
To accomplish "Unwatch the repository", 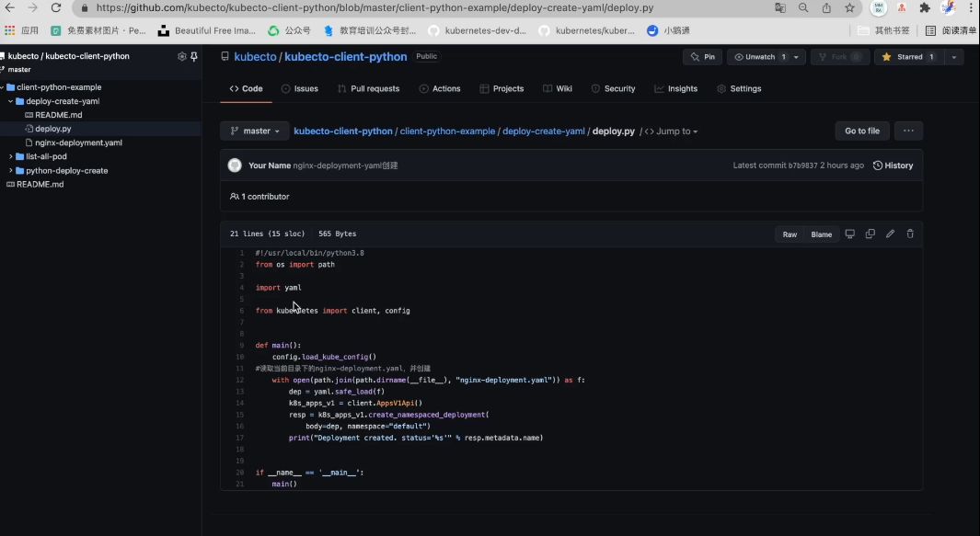I will tap(758, 56).
